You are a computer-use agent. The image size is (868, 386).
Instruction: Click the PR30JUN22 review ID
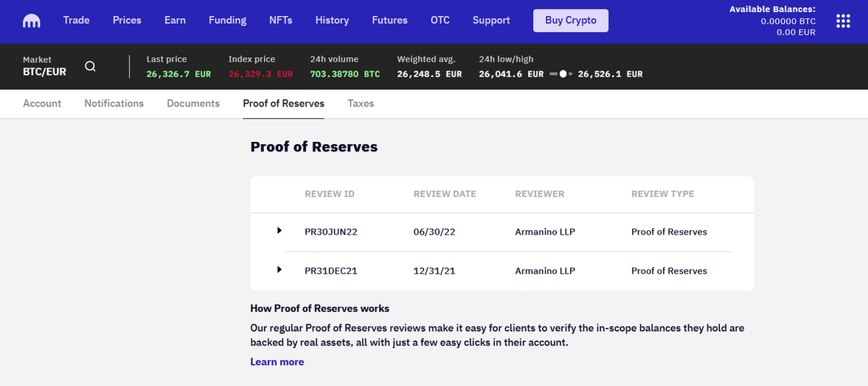(x=331, y=232)
